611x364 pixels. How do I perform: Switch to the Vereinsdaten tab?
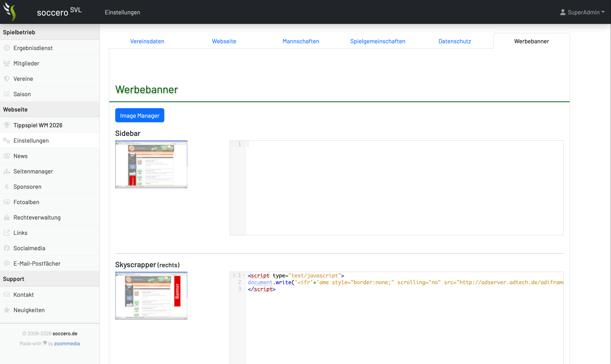coord(147,41)
